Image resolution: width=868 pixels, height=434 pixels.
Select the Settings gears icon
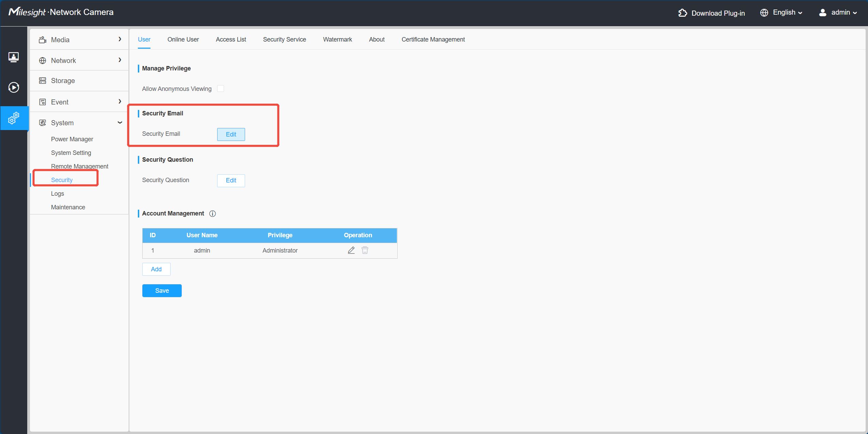(x=14, y=118)
